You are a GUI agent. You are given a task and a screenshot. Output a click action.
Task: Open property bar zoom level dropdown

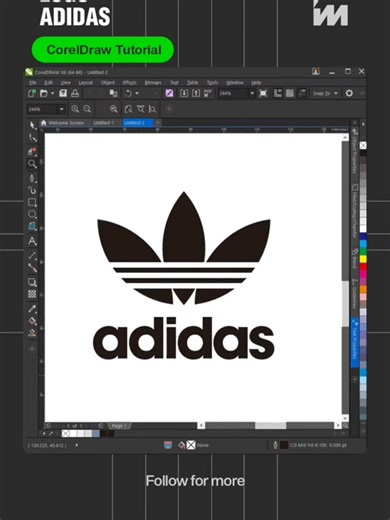click(x=61, y=109)
